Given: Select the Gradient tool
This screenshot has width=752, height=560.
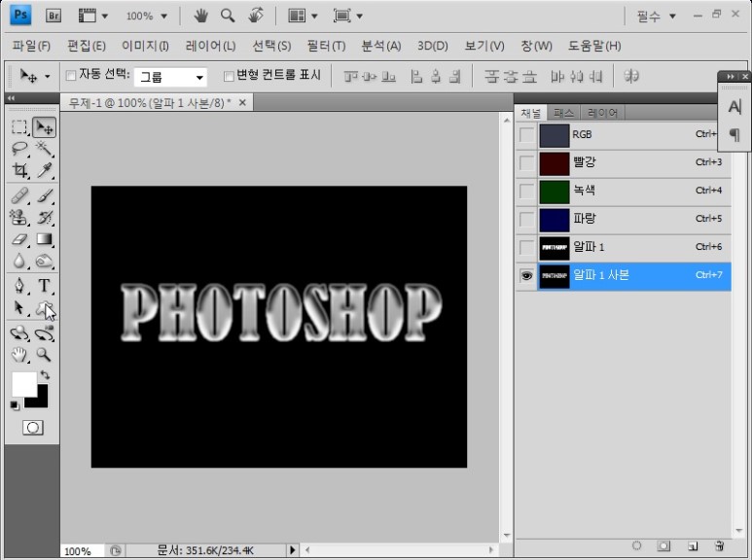Looking at the screenshot, I should 44,239.
